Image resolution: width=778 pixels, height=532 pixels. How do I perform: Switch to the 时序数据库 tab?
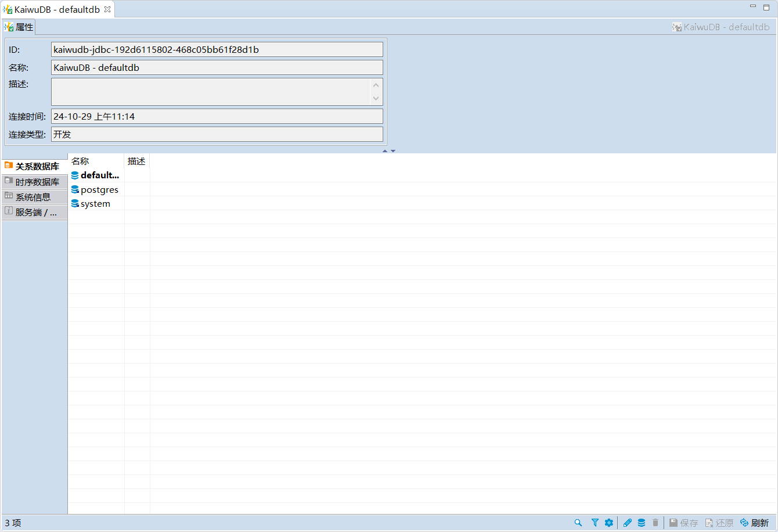click(x=34, y=182)
